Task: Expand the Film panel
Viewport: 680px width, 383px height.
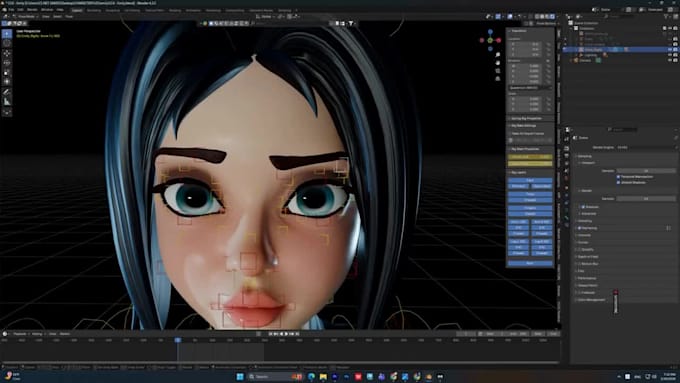Action: [x=581, y=271]
